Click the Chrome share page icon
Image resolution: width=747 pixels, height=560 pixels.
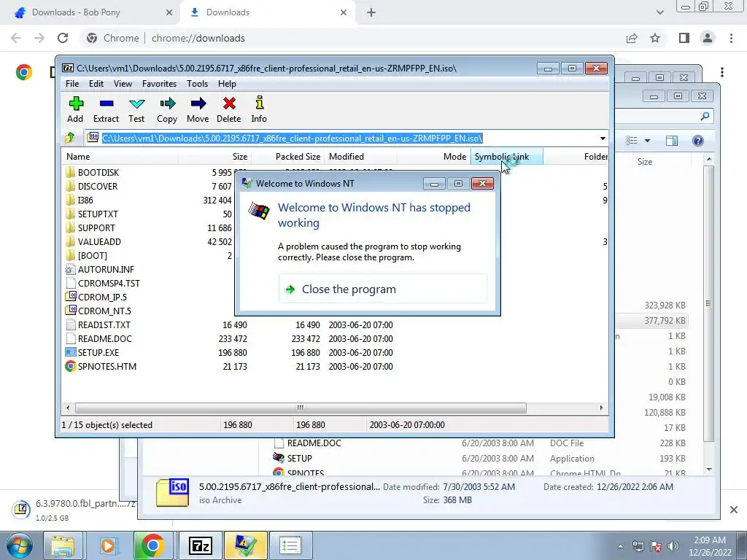632,38
